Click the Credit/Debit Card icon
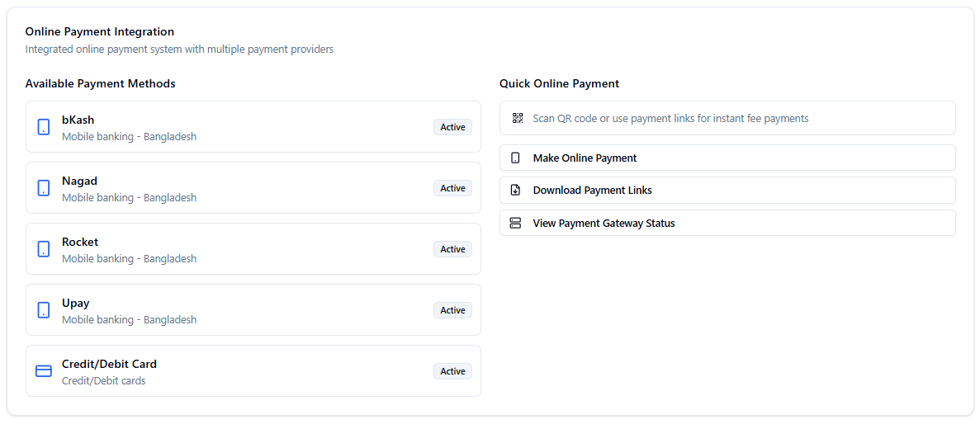The height and width of the screenshot is (424, 980). [x=44, y=371]
